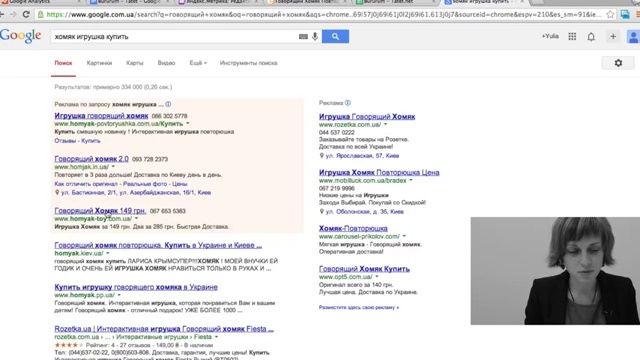Open ad 'Говорящий Хомяк 149 грн.'
The image size is (640, 360).
point(100,211)
